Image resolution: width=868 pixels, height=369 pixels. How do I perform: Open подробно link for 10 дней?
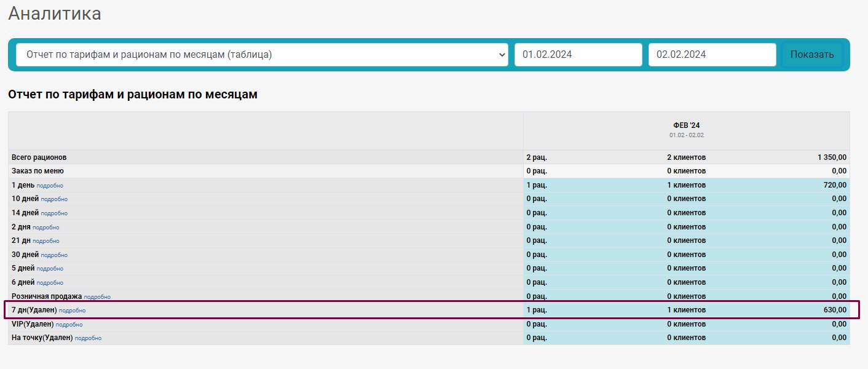coord(54,199)
